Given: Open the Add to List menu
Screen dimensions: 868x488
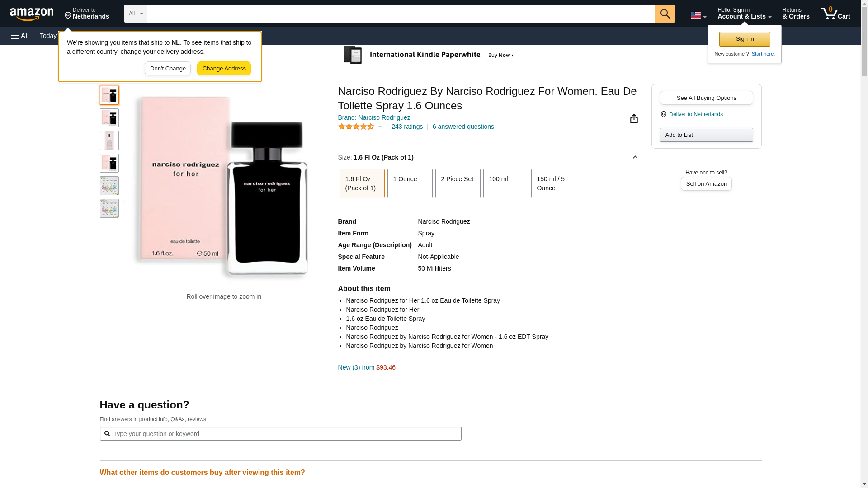Looking at the screenshot, I should point(706,135).
